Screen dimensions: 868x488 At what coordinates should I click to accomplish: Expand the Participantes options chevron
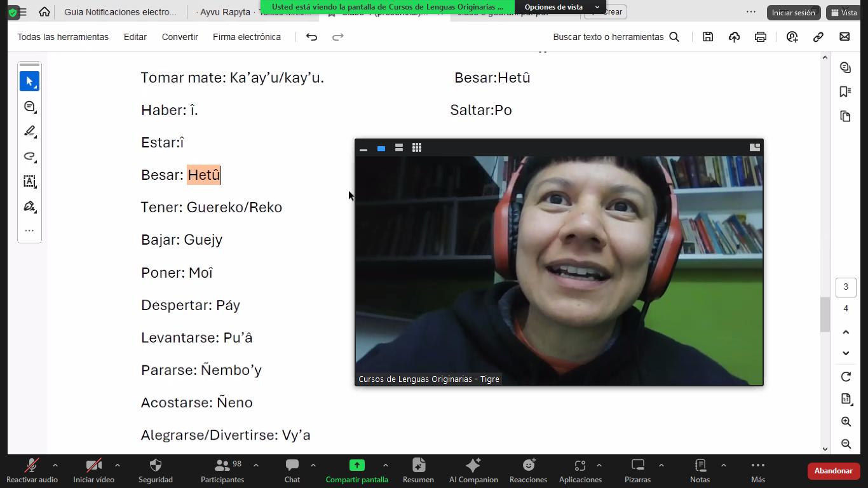[x=255, y=465]
